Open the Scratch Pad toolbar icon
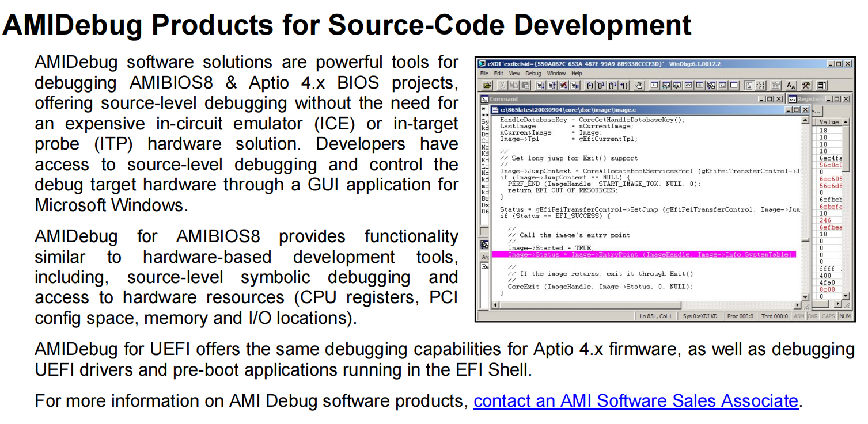Viewport: 868px width, 424px height. click(x=734, y=85)
